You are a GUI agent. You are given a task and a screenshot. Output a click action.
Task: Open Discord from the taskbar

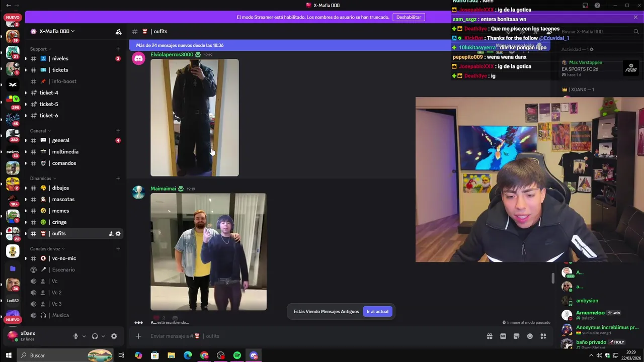(x=254, y=355)
